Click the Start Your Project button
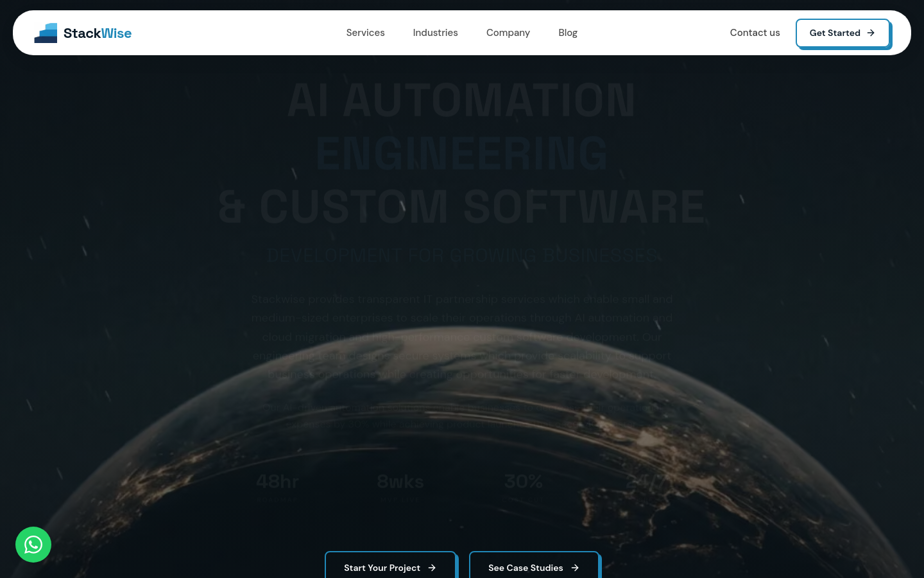924x578 pixels. (x=390, y=565)
